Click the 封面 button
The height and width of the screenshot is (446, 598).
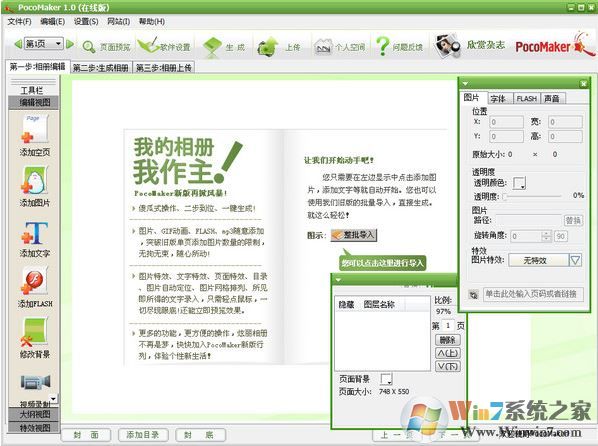(86, 435)
